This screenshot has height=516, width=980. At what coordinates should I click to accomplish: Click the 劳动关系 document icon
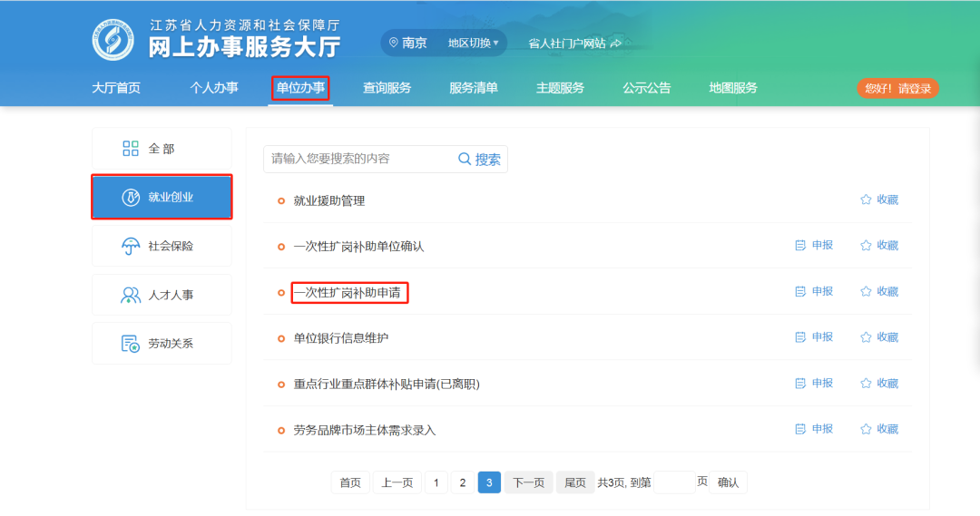(x=131, y=344)
